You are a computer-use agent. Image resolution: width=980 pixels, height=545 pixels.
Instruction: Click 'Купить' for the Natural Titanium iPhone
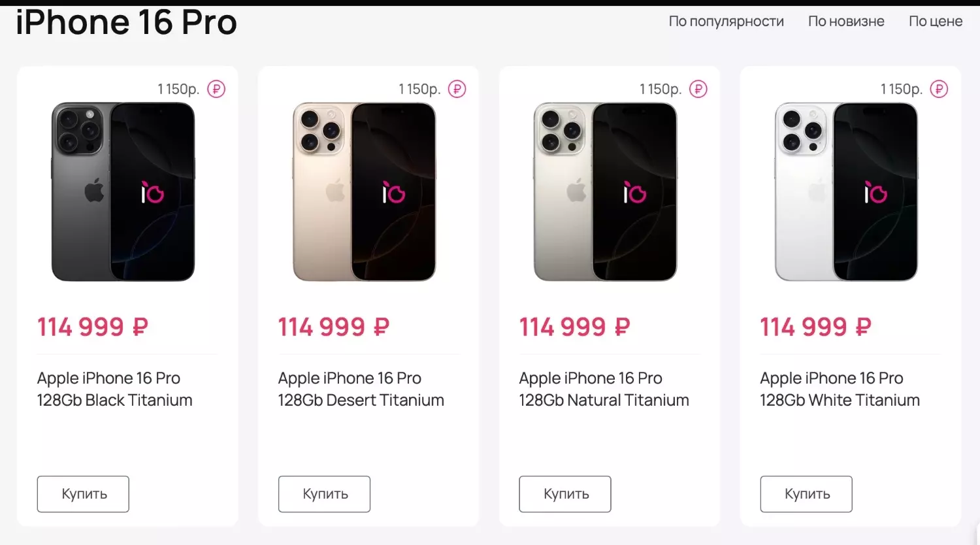click(x=564, y=494)
